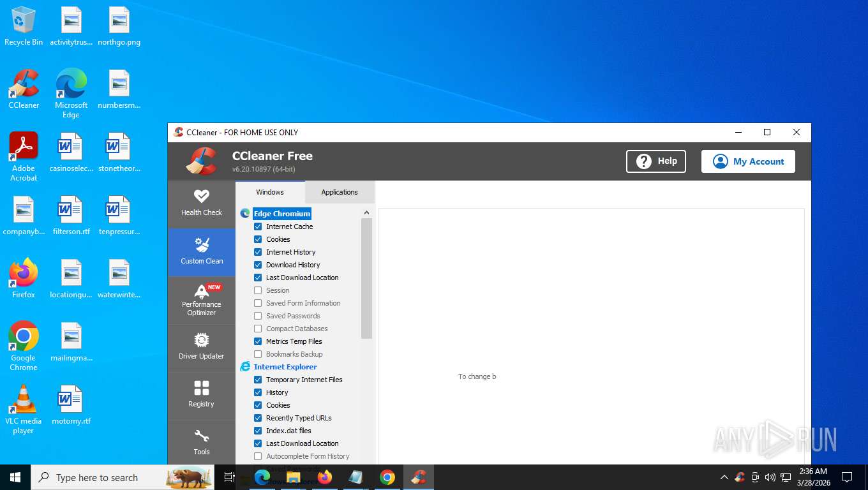Click the Windows Start button
868x490 pixels.
[x=15, y=477]
